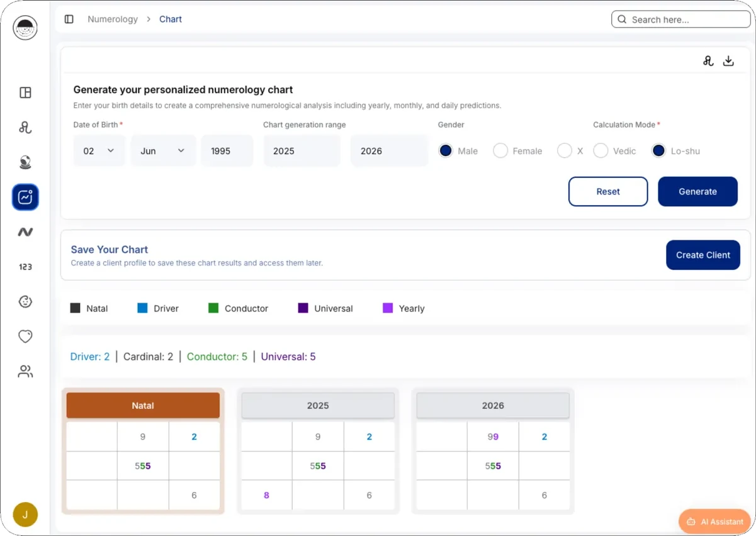Click the Search here input box

[681, 20]
